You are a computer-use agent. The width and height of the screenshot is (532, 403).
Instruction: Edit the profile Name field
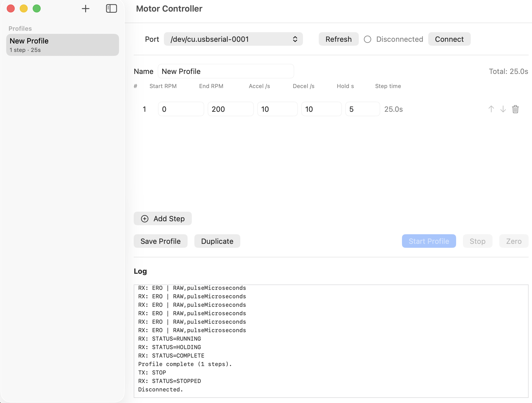pyautogui.click(x=226, y=71)
